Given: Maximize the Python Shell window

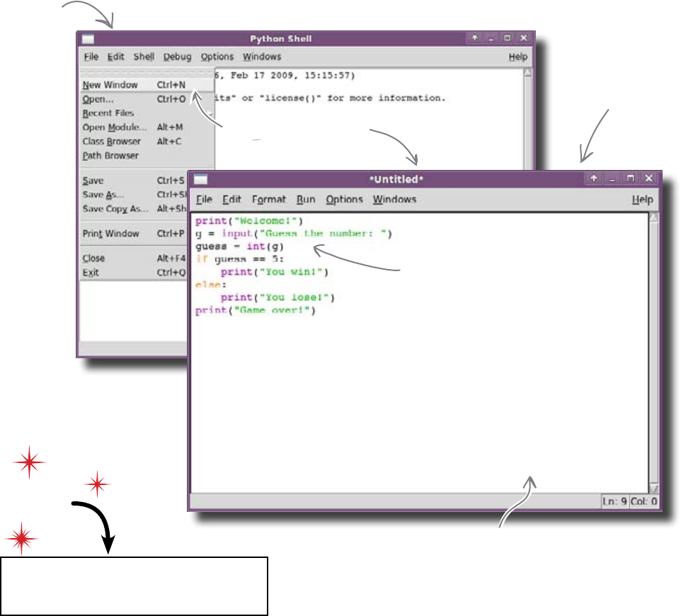Looking at the screenshot, I should click(x=508, y=38).
